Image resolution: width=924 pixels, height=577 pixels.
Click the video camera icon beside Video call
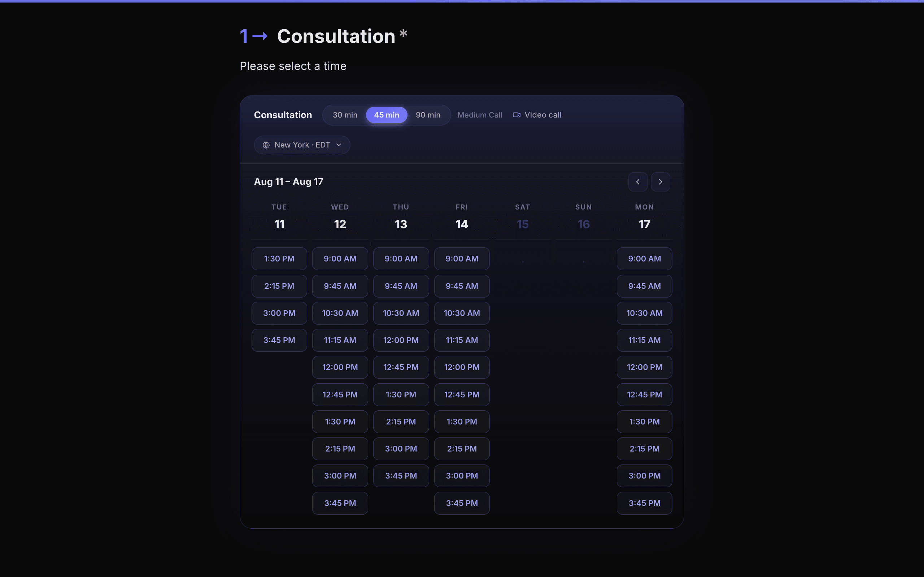[x=516, y=115]
